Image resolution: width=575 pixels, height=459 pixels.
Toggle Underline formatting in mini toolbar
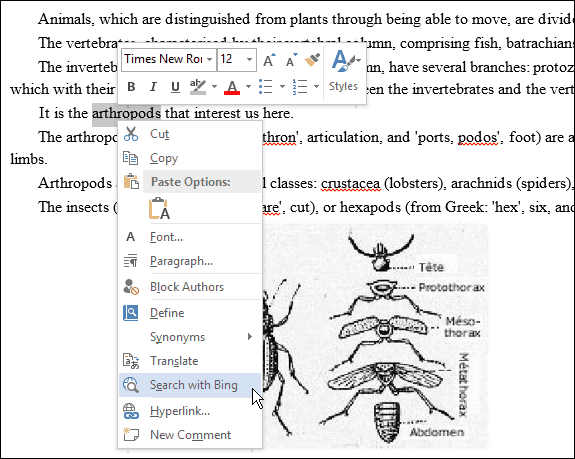coord(175,87)
